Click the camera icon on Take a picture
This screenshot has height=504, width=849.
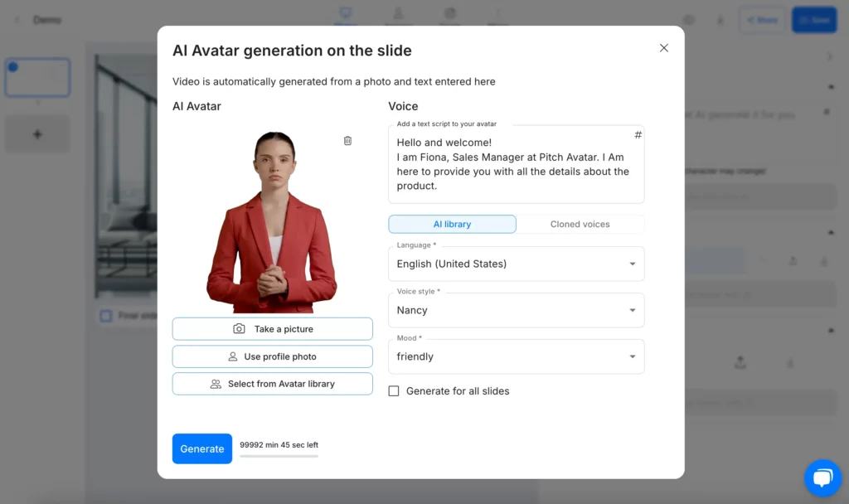click(239, 328)
